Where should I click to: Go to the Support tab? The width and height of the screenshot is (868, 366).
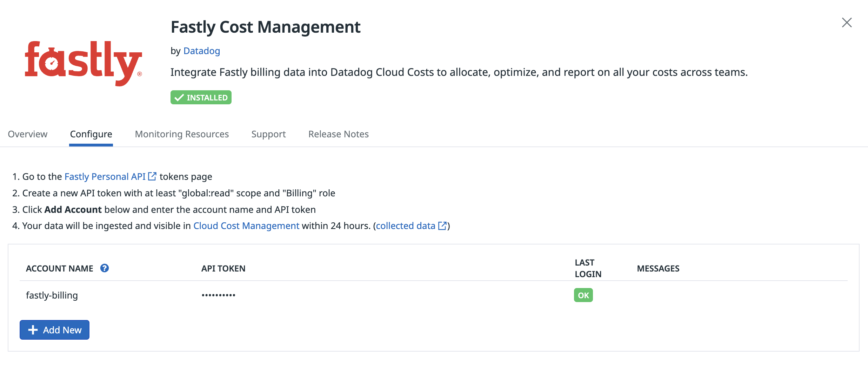click(269, 134)
